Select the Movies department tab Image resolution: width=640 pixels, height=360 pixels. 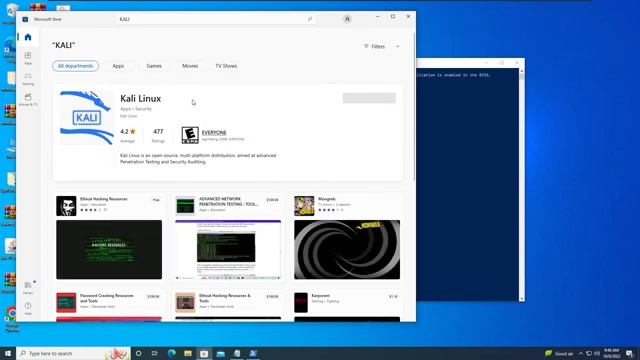click(x=190, y=66)
